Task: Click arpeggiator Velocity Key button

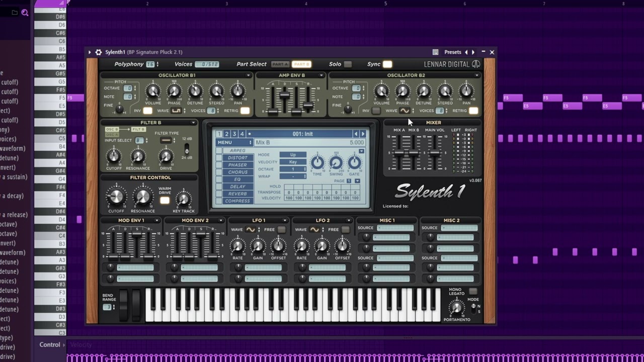Action: pyautogui.click(x=293, y=162)
